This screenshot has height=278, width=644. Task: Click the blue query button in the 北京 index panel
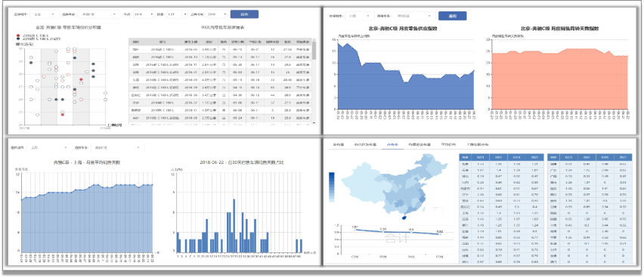pyautogui.click(x=452, y=16)
